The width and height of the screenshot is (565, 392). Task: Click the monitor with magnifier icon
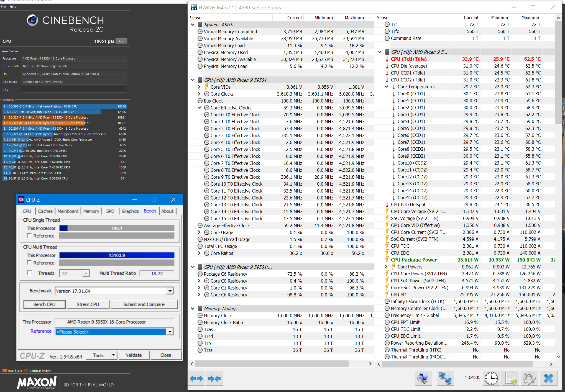[x=423, y=378]
